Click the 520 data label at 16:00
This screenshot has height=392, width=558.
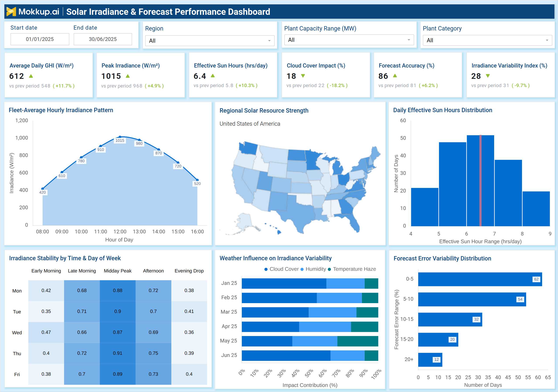coord(197,184)
